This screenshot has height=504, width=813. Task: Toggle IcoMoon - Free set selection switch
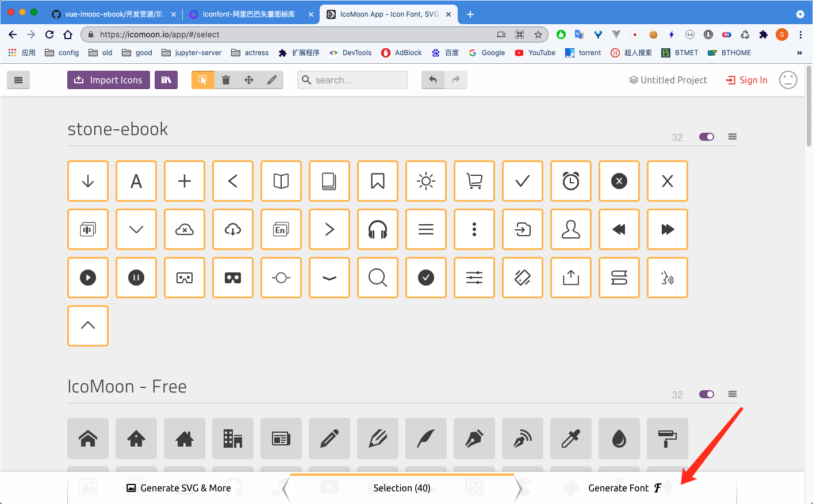(707, 394)
